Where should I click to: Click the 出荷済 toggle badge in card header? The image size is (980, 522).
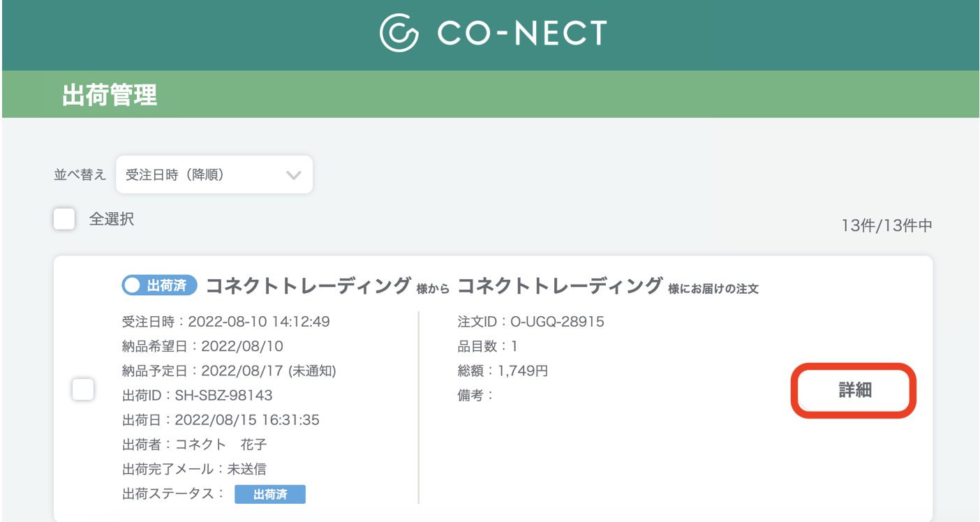160,285
